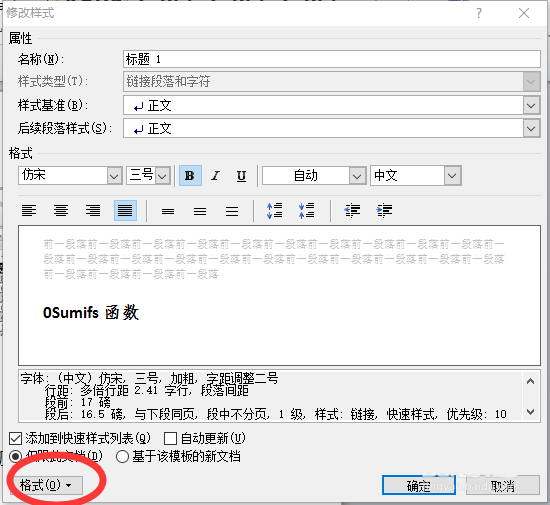
Task: Open font name 仿宋 dropdown
Action: tap(114, 176)
